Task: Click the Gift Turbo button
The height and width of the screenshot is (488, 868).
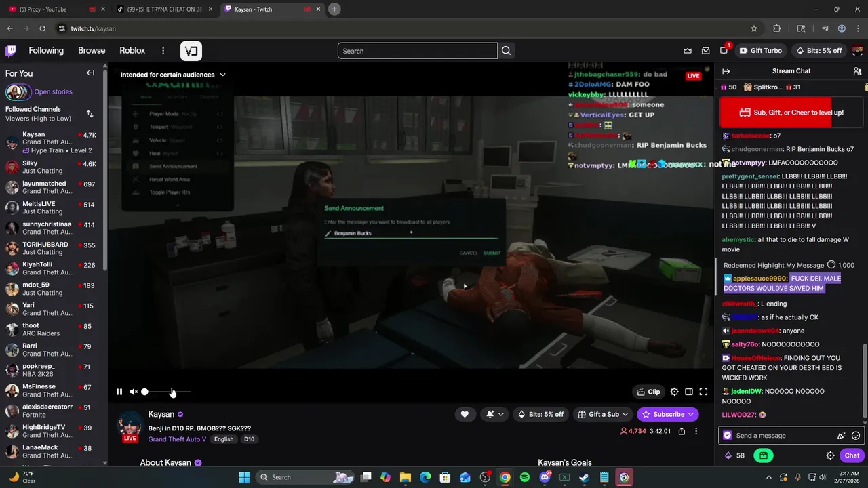Action: point(761,51)
